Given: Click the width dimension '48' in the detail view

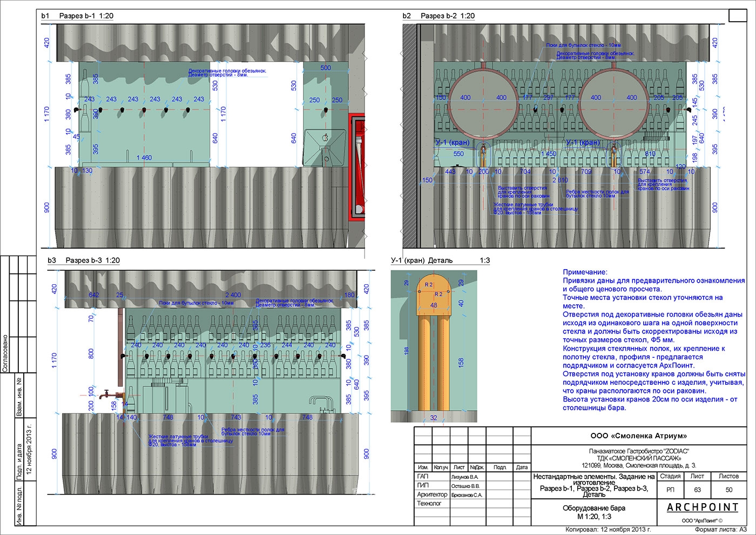Looking at the screenshot, I should tap(434, 305).
